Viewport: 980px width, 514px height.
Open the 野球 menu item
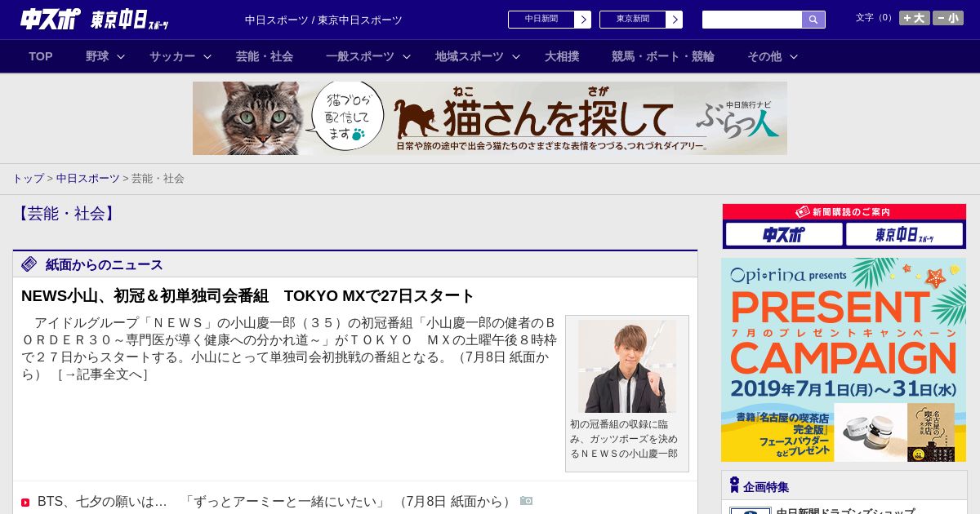point(97,56)
